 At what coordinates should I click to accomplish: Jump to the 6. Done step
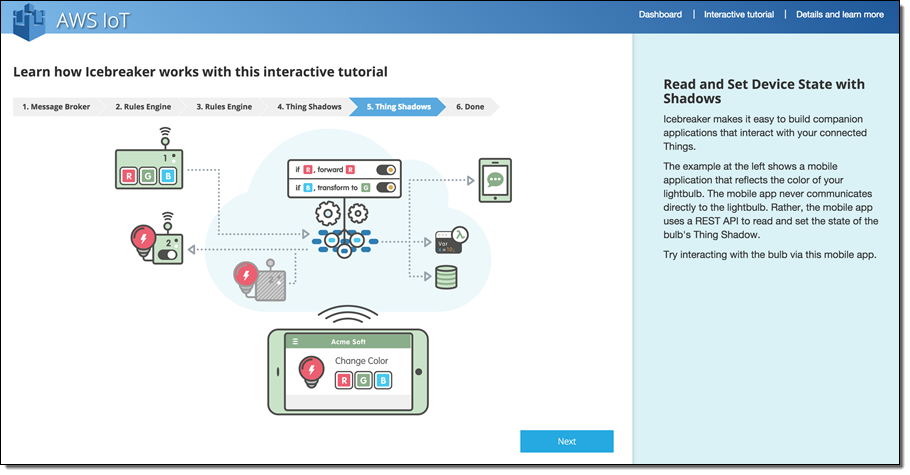pyautogui.click(x=470, y=106)
